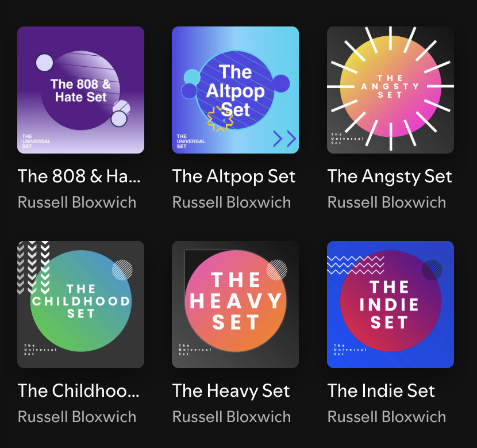Open Russell Bloxwich under The Childhood Set
Screen dimensions: 477x448
[77, 417]
